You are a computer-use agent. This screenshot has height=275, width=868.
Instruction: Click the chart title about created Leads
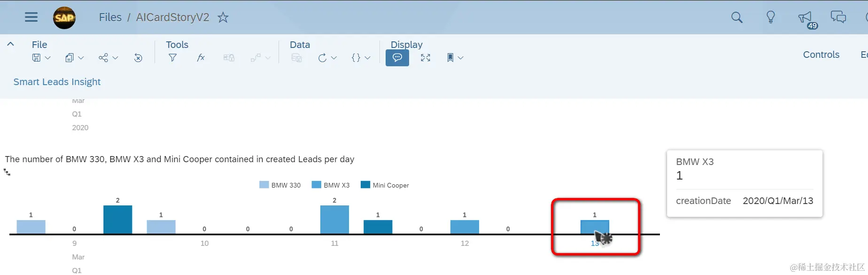(179, 159)
